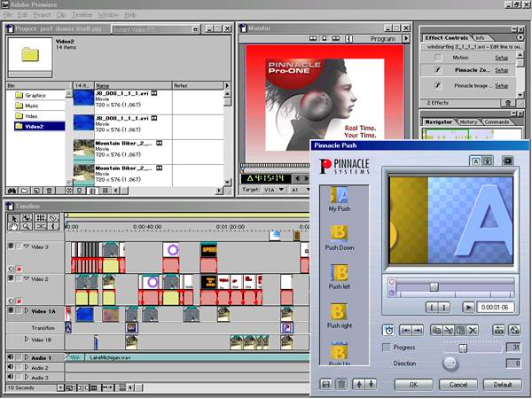Collapse the Video 2 track triangle
The width and height of the screenshot is (532, 399).
[26, 278]
